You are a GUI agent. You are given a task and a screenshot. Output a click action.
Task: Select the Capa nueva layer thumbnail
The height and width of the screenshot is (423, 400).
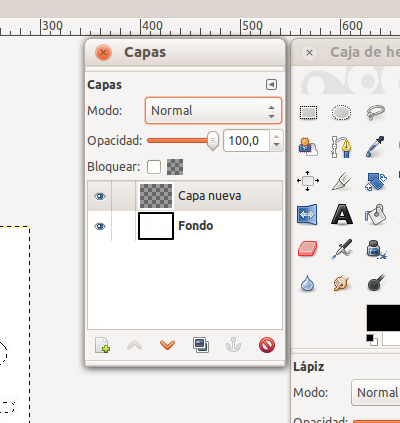coord(156,196)
